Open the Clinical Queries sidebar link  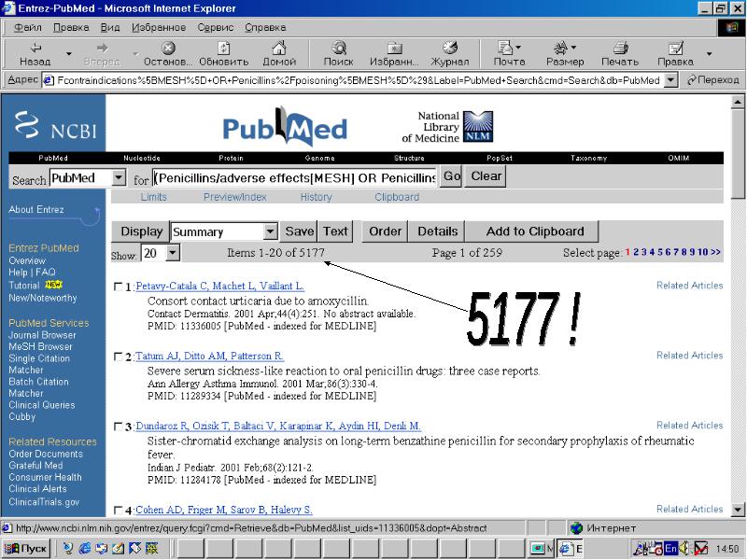click(42, 405)
